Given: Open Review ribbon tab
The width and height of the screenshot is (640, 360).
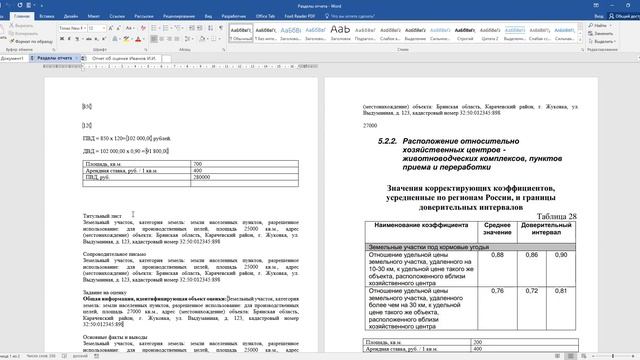Looking at the screenshot, I should coord(179,16).
